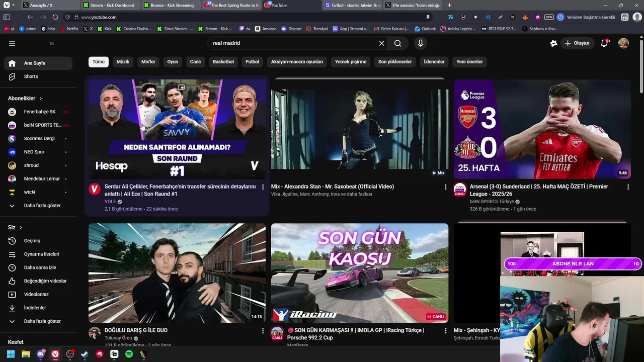Select the Yeni öneriler chip

469,62
